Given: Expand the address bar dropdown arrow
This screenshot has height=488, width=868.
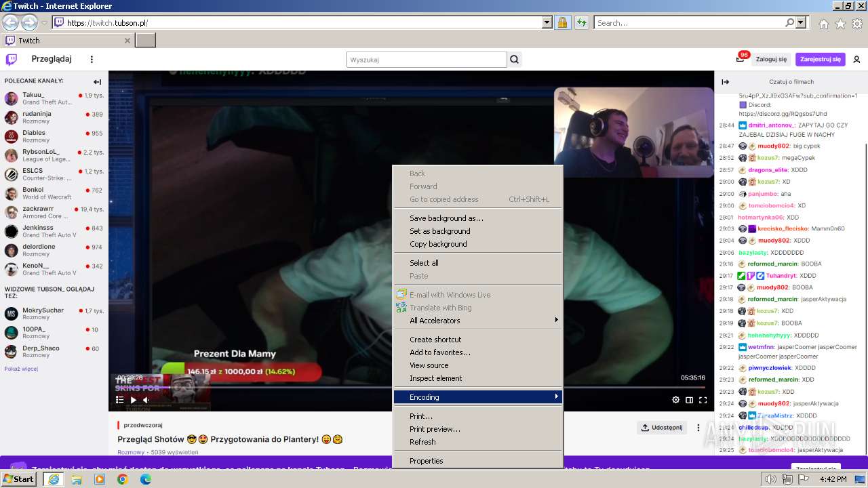Looking at the screenshot, I should click(547, 23).
